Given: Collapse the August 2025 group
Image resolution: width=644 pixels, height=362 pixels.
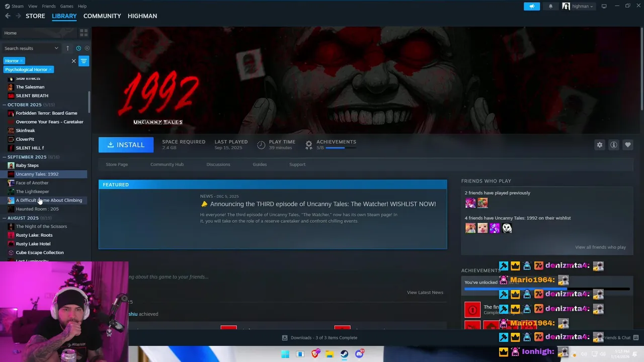Looking at the screenshot, I should click(x=4, y=218).
